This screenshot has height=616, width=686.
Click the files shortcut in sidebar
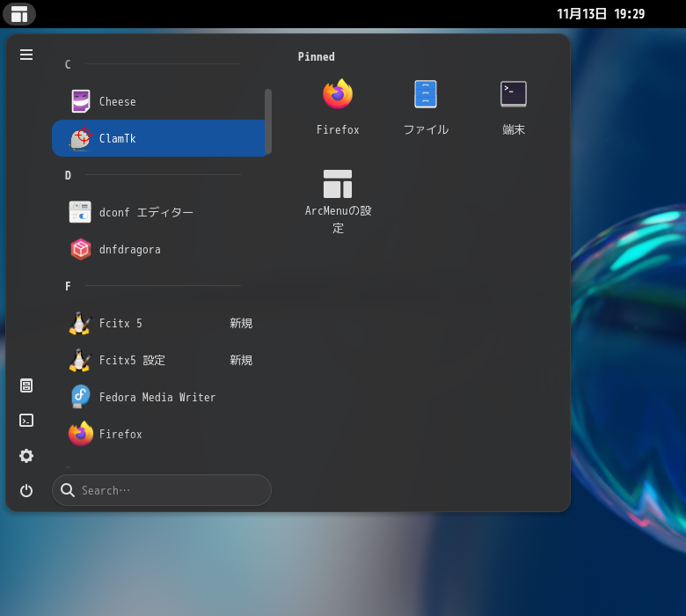[x=26, y=385]
